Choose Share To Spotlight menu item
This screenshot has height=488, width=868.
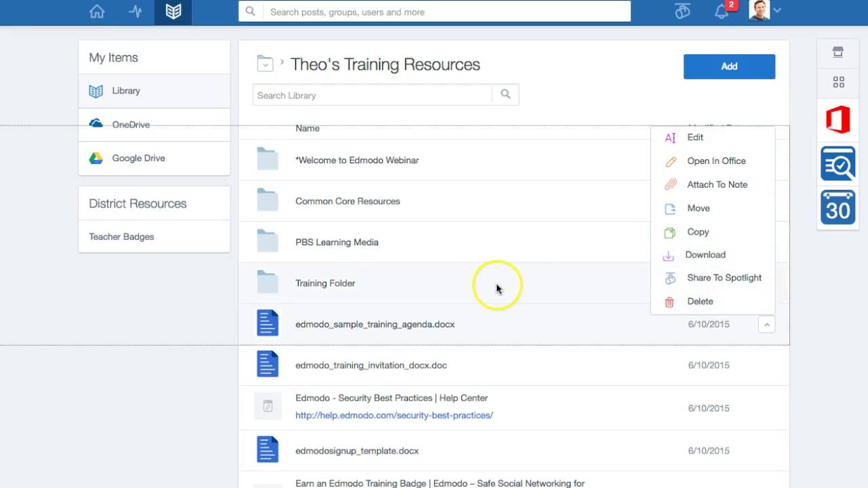pos(724,278)
